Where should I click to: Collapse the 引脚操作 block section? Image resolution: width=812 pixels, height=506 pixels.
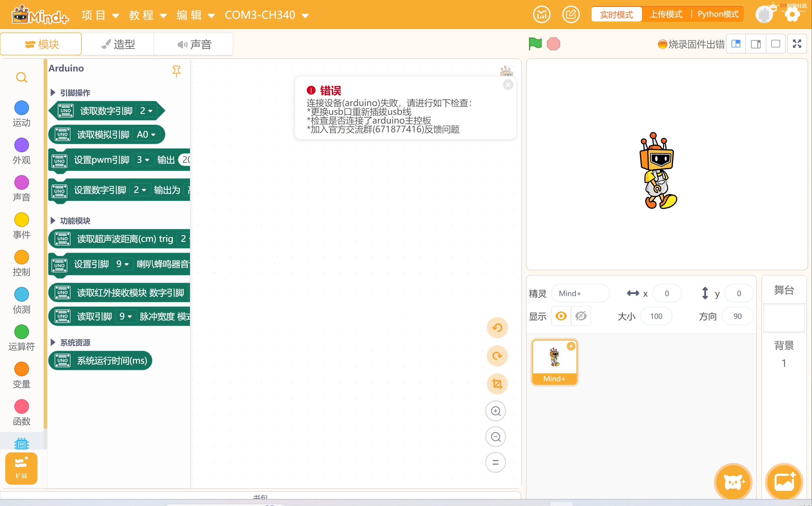(x=53, y=92)
